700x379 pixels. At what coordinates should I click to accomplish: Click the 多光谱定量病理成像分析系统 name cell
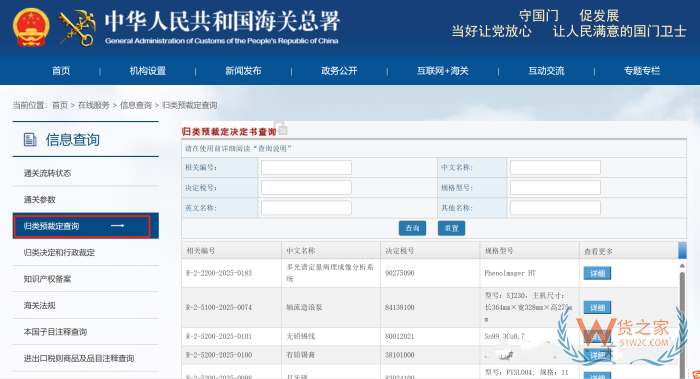330,273
